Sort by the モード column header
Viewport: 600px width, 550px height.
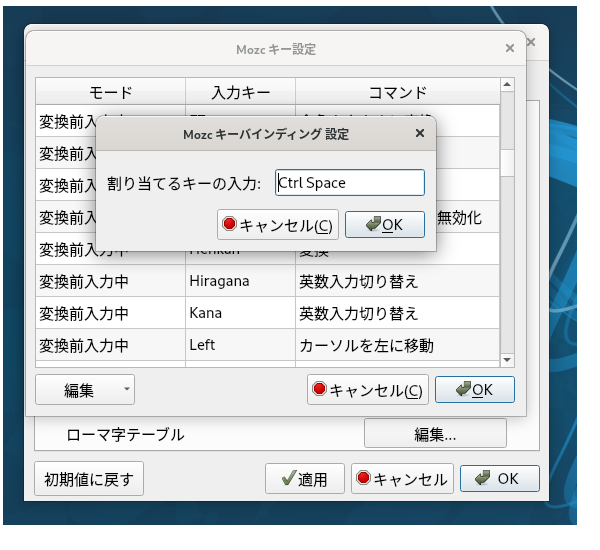click(111, 92)
